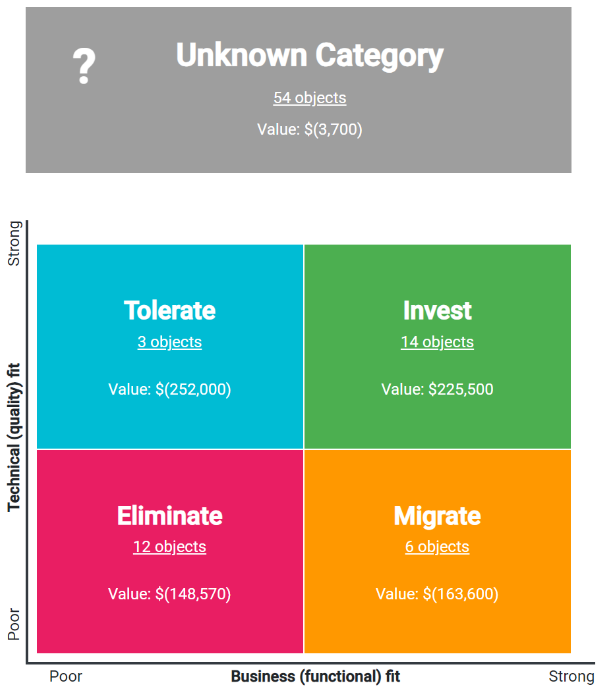This screenshot has height=690, width=600.
Task: Click the Poor label on horizontal axis
Action: pos(66,676)
